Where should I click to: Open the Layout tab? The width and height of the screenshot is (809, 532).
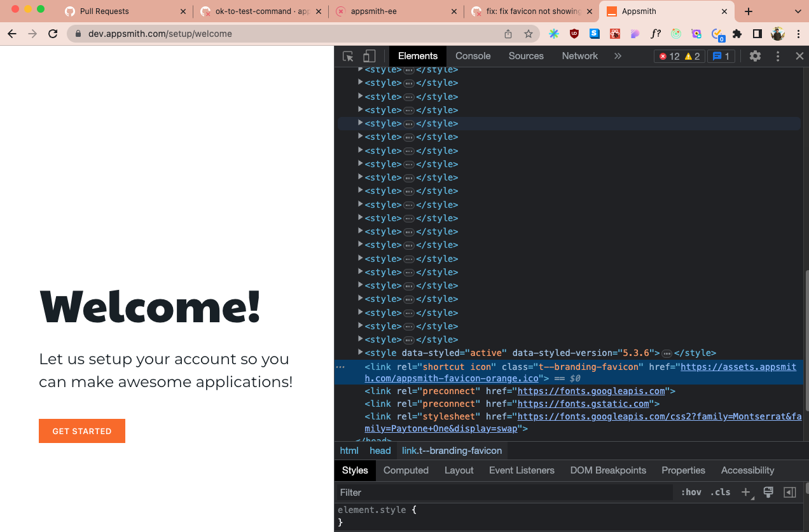(459, 470)
